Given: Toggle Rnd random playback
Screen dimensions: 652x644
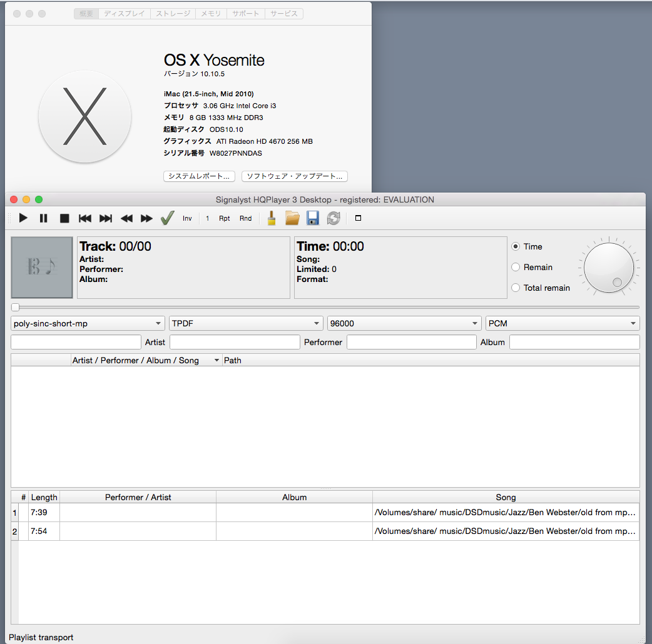Looking at the screenshot, I should 245,218.
